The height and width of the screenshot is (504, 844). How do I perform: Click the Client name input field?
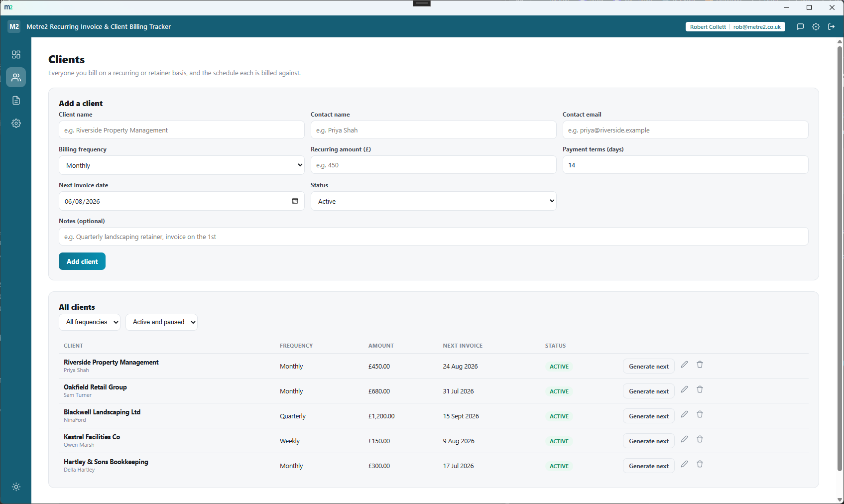pyautogui.click(x=182, y=130)
